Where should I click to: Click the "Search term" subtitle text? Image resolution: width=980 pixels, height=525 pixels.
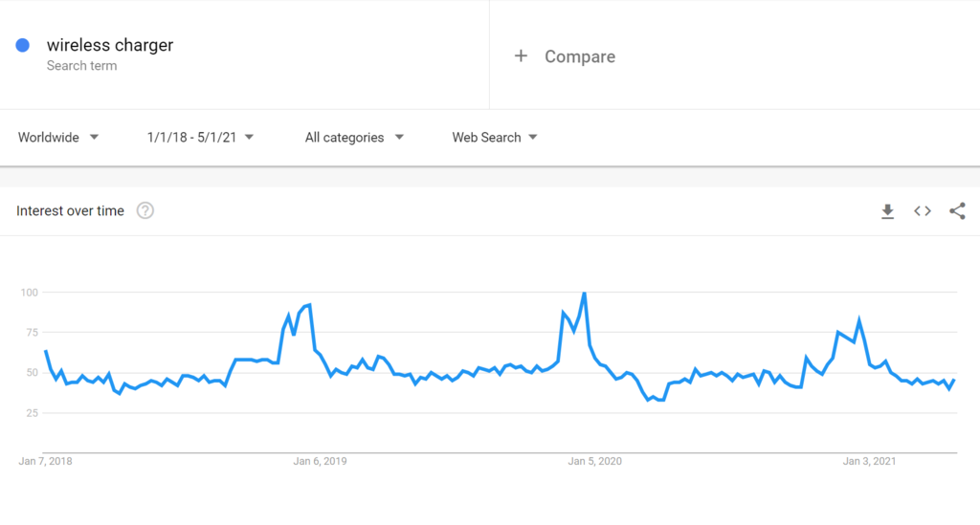[81, 66]
